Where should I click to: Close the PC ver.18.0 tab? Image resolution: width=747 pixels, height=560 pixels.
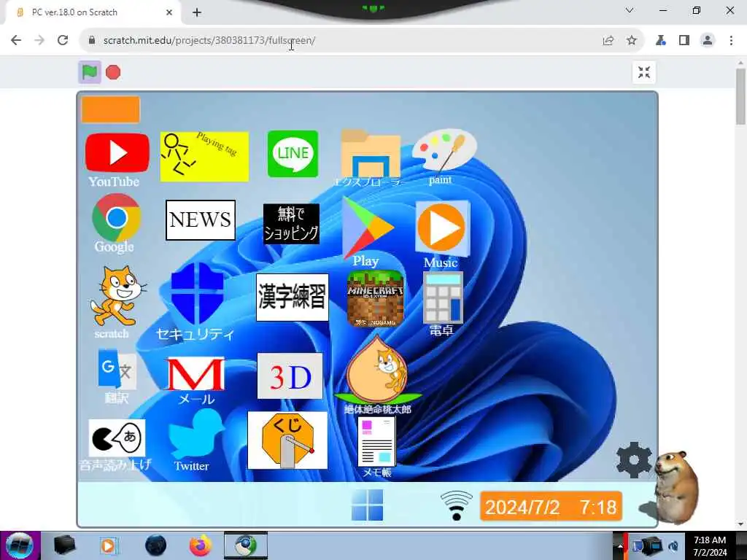click(x=169, y=12)
